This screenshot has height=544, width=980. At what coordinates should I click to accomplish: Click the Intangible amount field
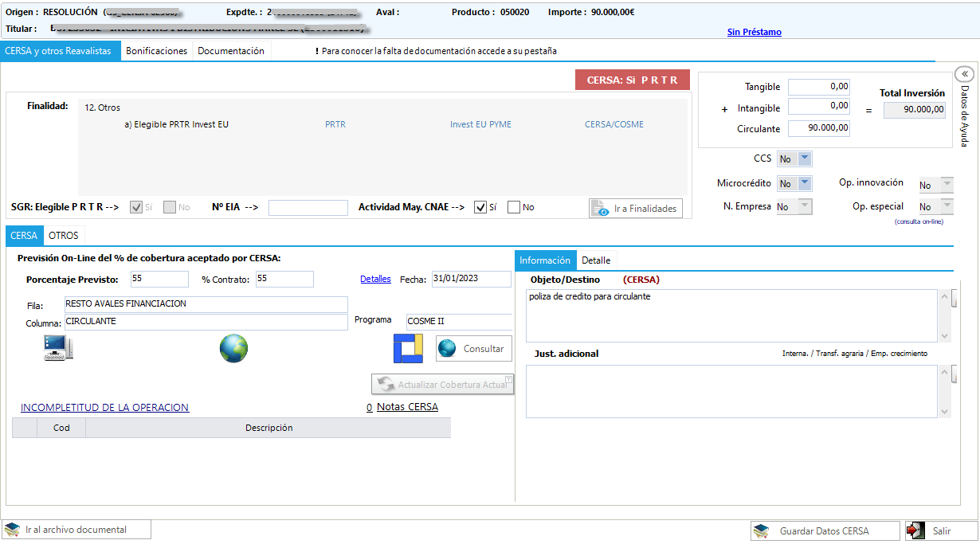(819, 108)
